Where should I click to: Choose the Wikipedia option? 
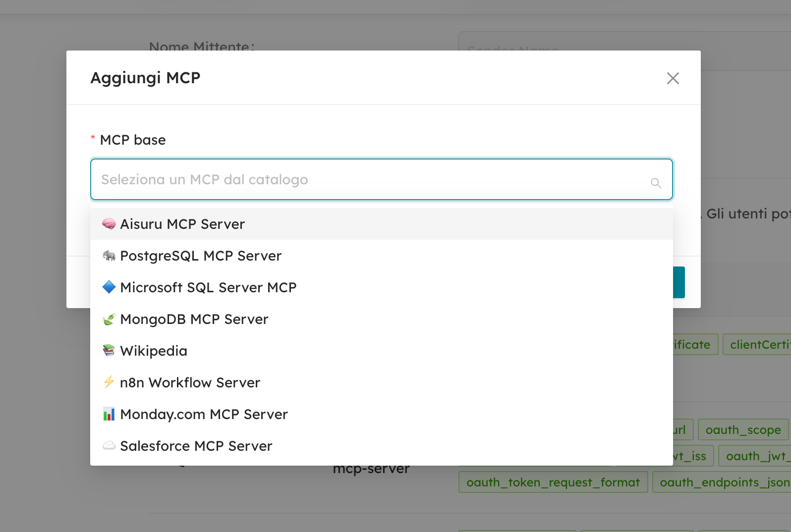tap(381, 351)
